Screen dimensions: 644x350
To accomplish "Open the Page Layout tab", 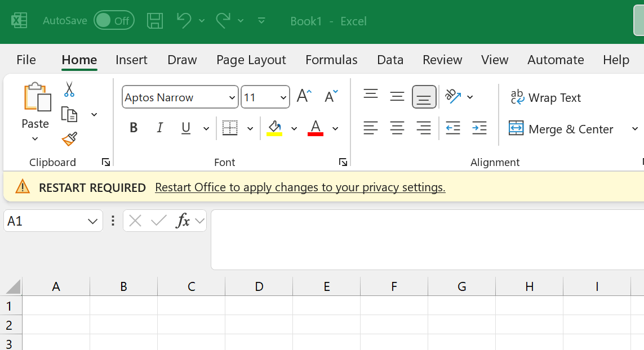I will (251, 60).
